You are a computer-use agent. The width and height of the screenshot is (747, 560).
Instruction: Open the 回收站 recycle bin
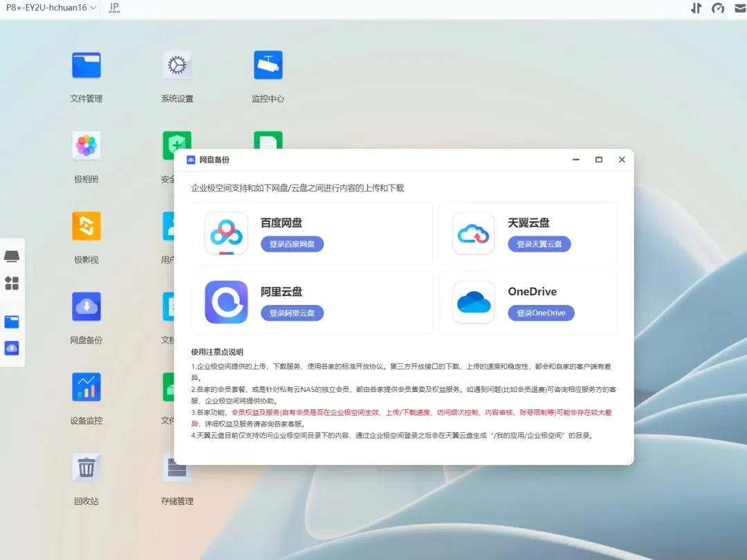[86, 467]
